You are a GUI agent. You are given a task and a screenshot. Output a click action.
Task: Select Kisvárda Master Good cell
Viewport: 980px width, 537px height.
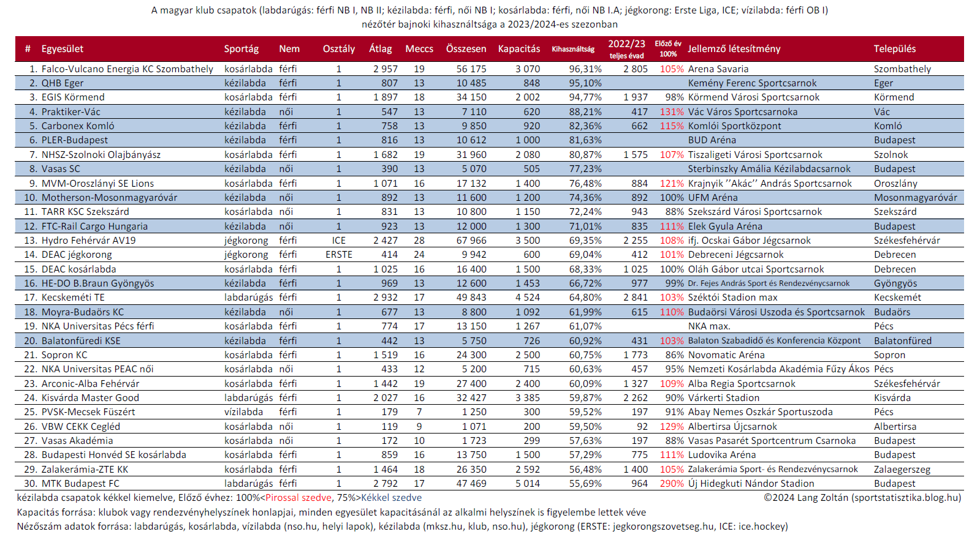click(90, 398)
